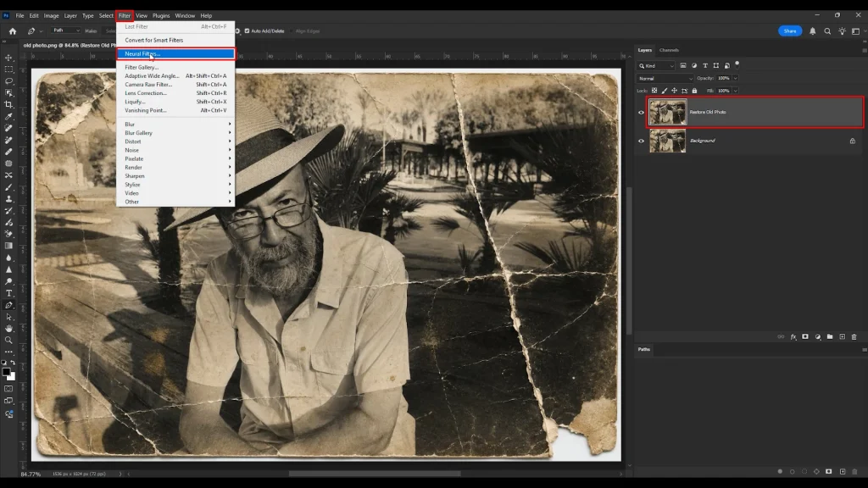Image resolution: width=868 pixels, height=488 pixels.
Task: Choose Convert for Smart Filters
Action: click(175, 41)
